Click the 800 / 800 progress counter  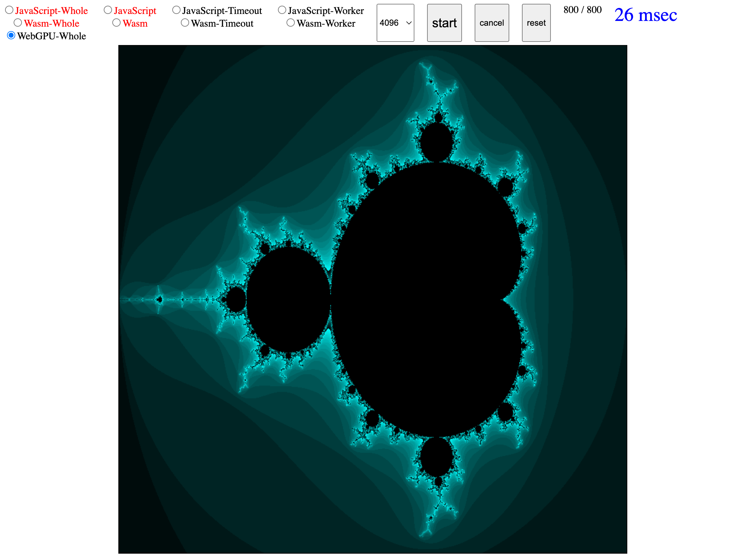(x=582, y=10)
